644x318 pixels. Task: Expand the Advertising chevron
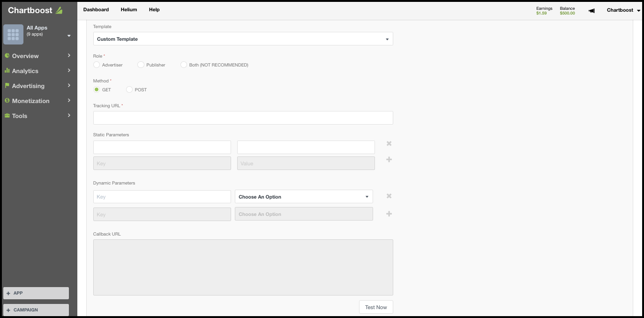69,85
